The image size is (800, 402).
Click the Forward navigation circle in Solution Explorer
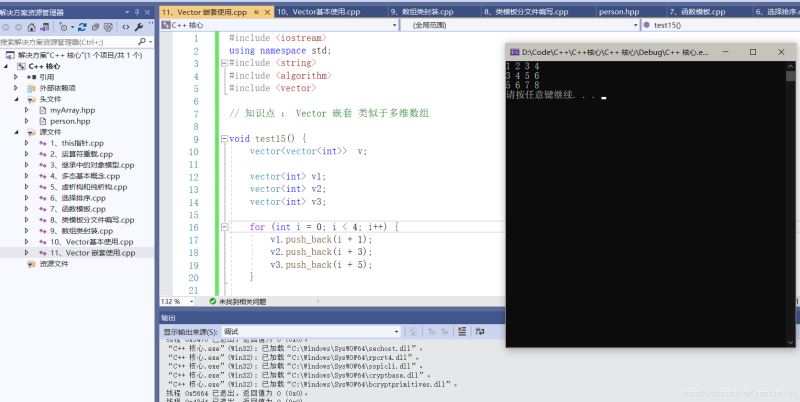point(19,27)
